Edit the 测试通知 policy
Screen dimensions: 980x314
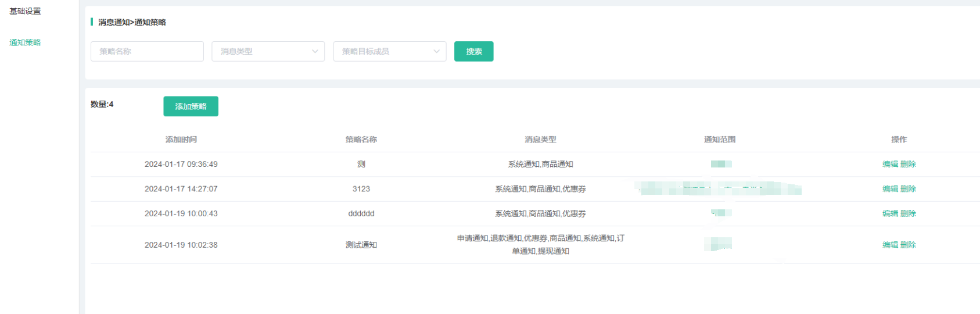[x=890, y=245]
